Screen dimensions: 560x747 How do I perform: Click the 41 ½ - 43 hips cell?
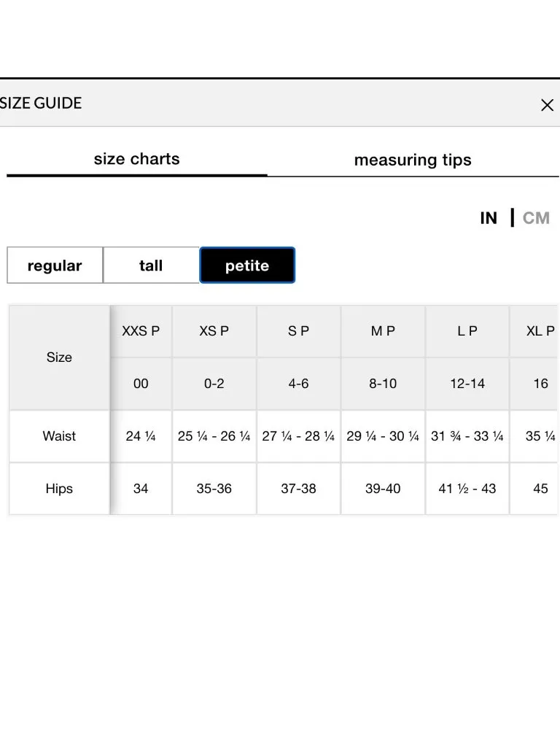467,489
